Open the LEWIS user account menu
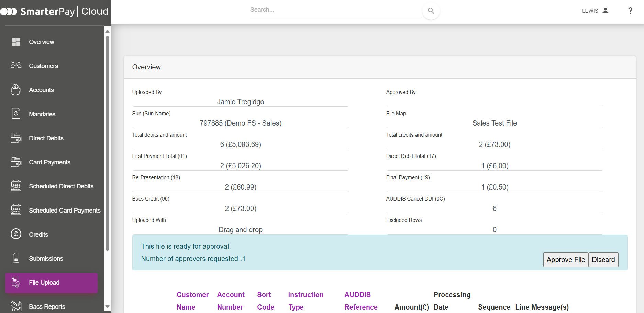The height and width of the screenshot is (313, 644). tap(595, 11)
